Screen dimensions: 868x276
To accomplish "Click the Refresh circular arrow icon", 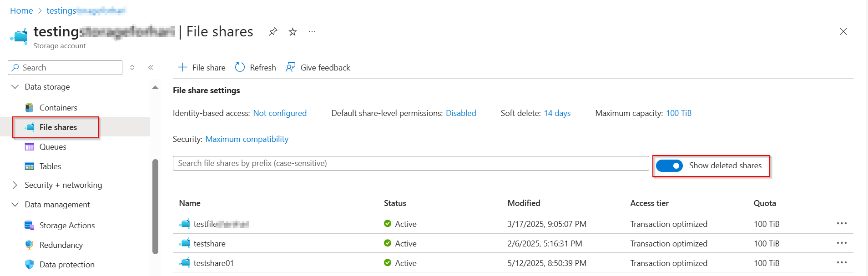I will click(240, 67).
